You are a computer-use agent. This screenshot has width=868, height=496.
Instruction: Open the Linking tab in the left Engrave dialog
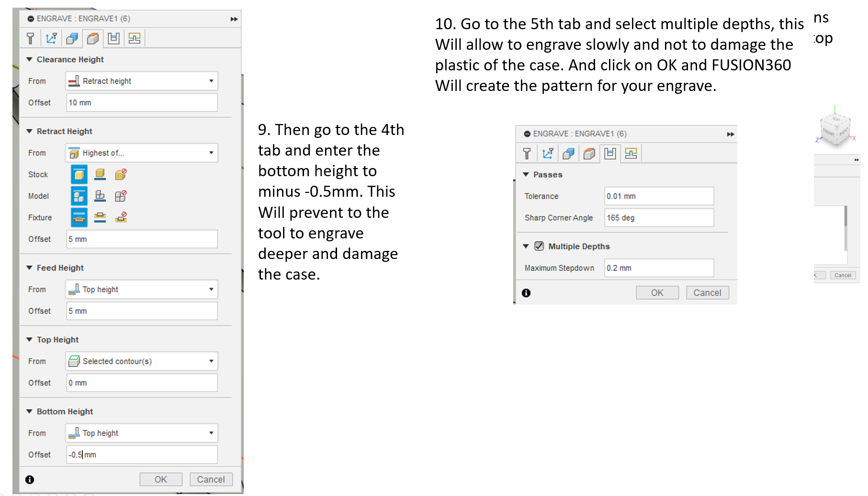coord(135,38)
